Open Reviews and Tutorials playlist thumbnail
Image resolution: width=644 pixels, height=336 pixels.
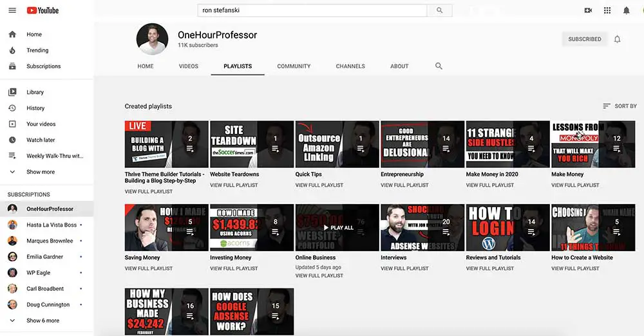tap(507, 228)
